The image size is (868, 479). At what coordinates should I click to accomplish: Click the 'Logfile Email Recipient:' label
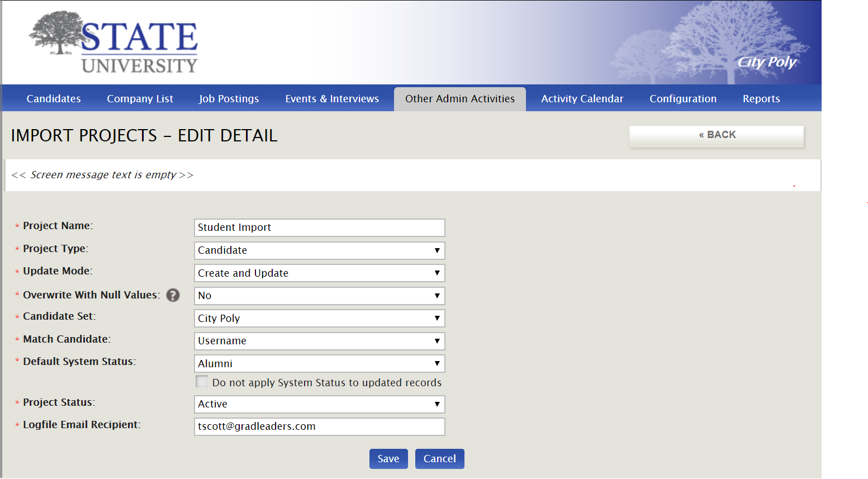pos(82,425)
